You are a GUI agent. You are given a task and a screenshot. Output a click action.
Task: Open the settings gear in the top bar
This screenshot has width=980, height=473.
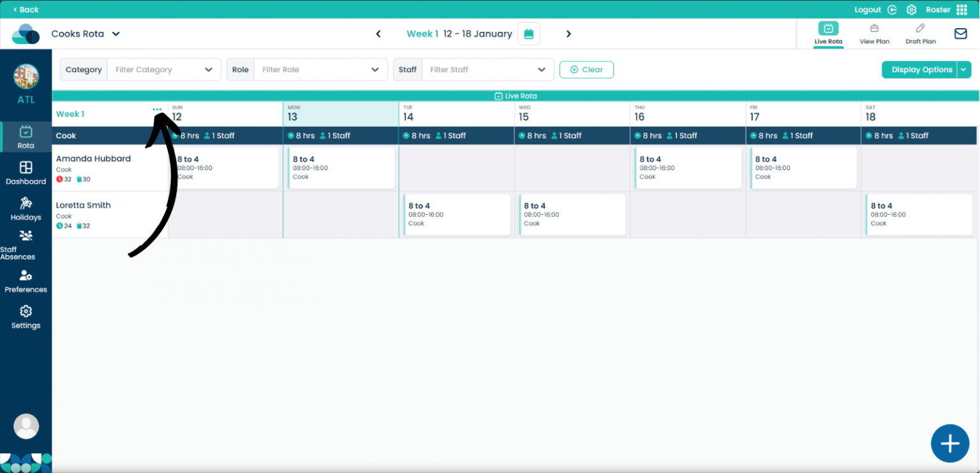pos(911,9)
